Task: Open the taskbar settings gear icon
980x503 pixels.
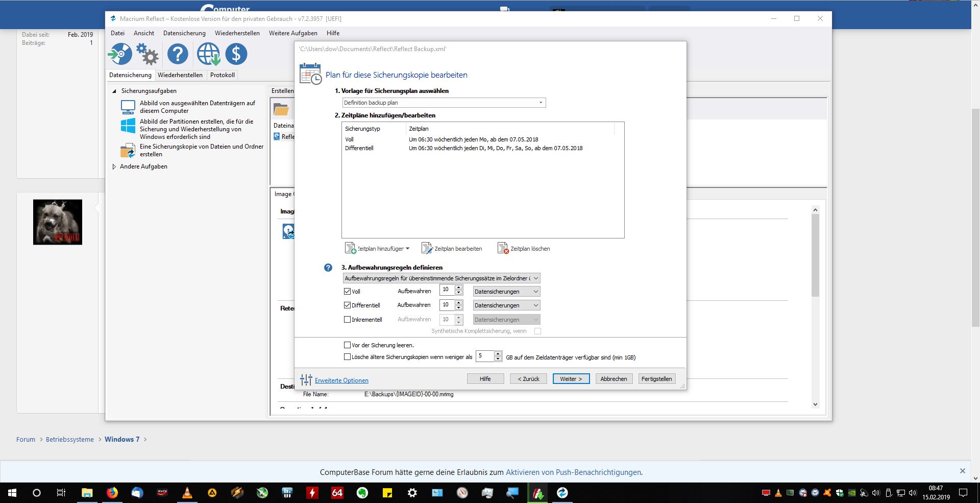Action: (412, 493)
